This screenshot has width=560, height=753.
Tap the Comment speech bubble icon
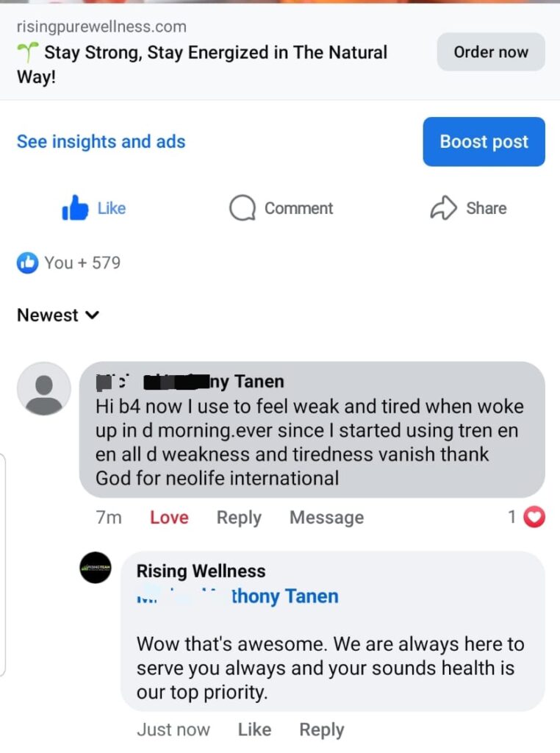coord(242,208)
